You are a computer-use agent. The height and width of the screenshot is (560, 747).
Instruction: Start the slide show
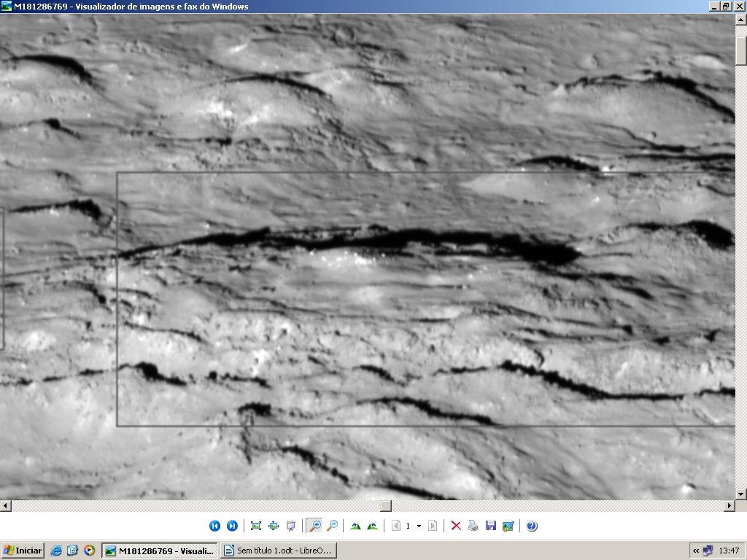pos(291,526)
